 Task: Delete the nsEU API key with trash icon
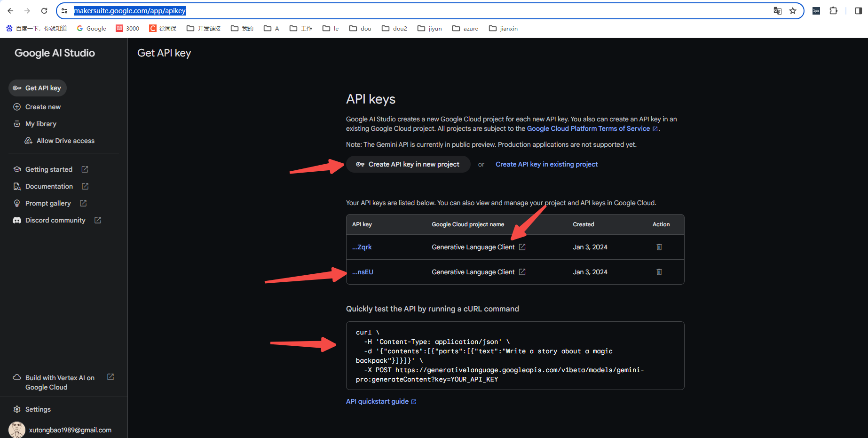click(659, 272)
